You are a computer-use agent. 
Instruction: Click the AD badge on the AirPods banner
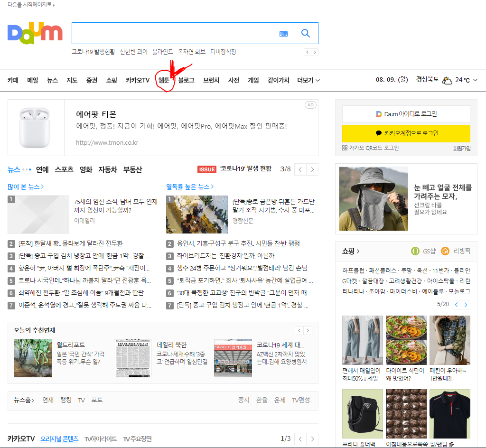pyautogui.click(x=310, y=105)
